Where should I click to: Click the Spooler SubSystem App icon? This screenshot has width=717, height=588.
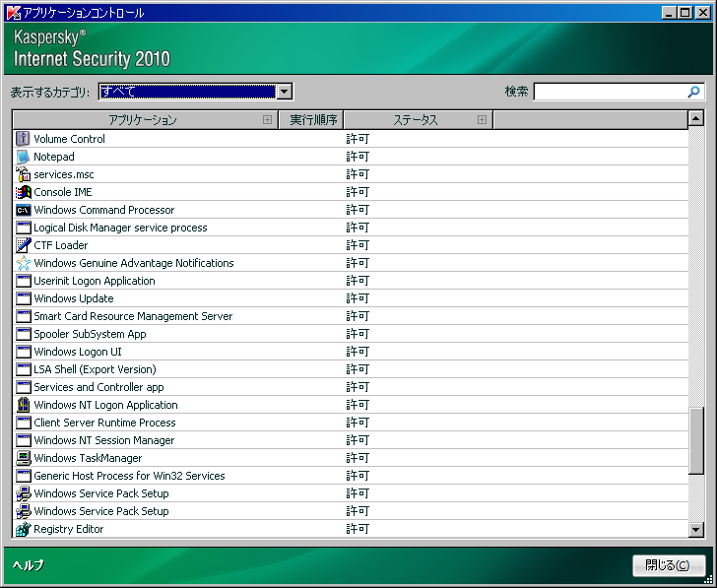[x=23, y=334]
